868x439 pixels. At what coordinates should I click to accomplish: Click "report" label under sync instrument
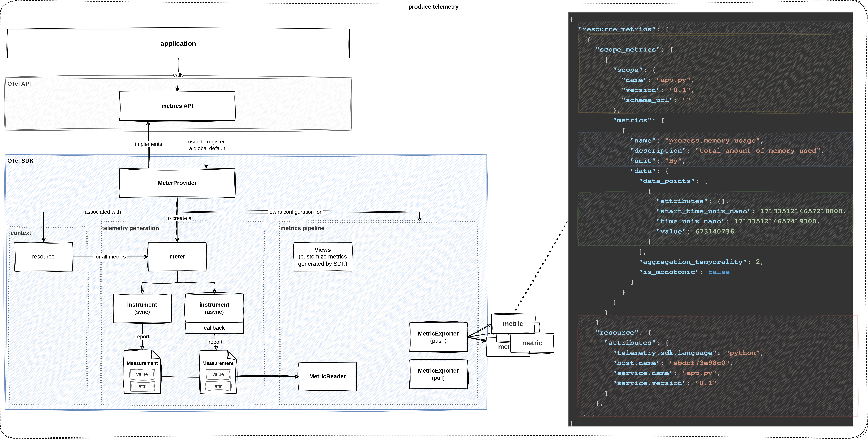click(142, 337)
